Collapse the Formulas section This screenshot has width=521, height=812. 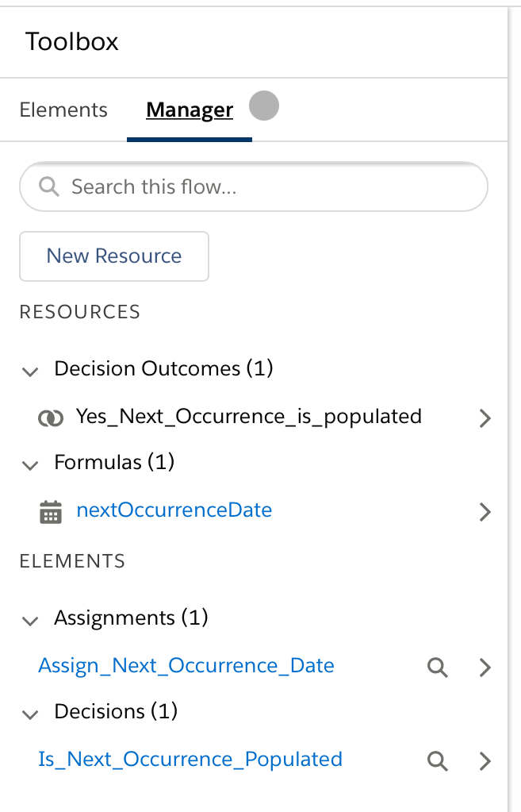[x=29, y=465]
